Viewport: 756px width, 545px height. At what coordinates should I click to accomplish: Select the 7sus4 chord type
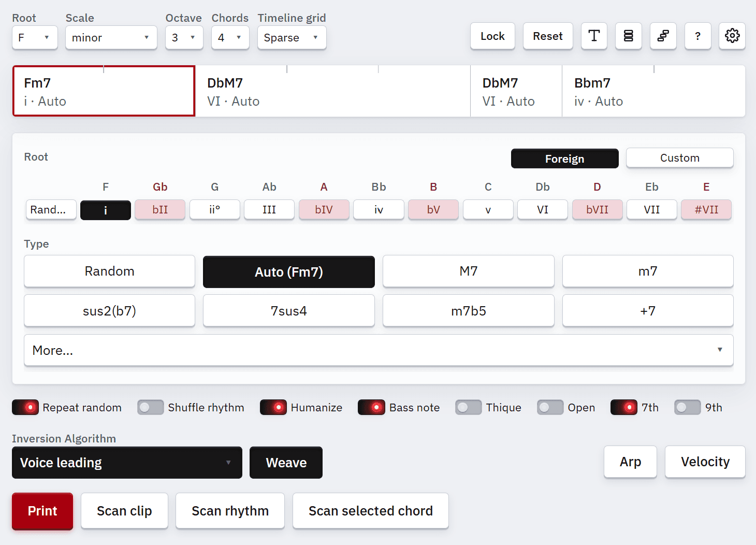289,311
